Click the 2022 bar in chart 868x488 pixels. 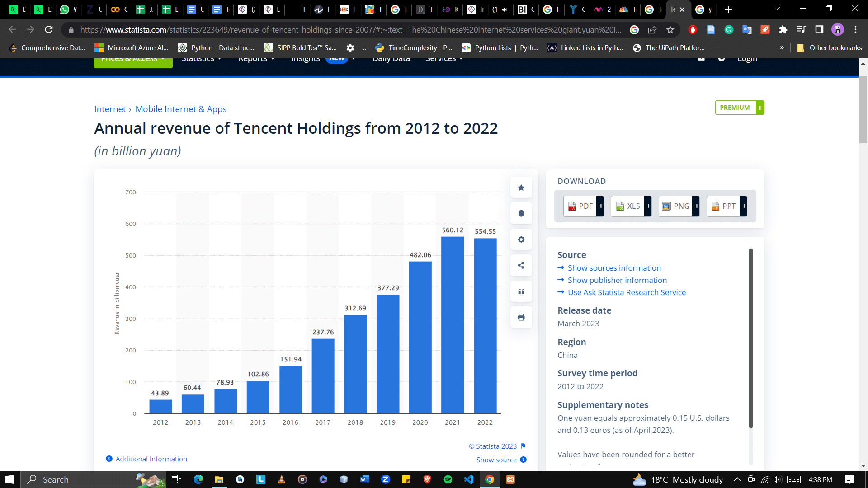tap(485, 325)
